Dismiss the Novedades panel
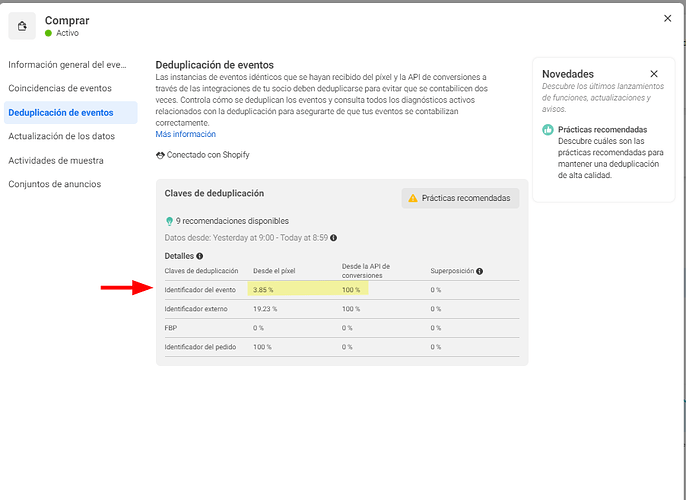 tap(654, 74)
